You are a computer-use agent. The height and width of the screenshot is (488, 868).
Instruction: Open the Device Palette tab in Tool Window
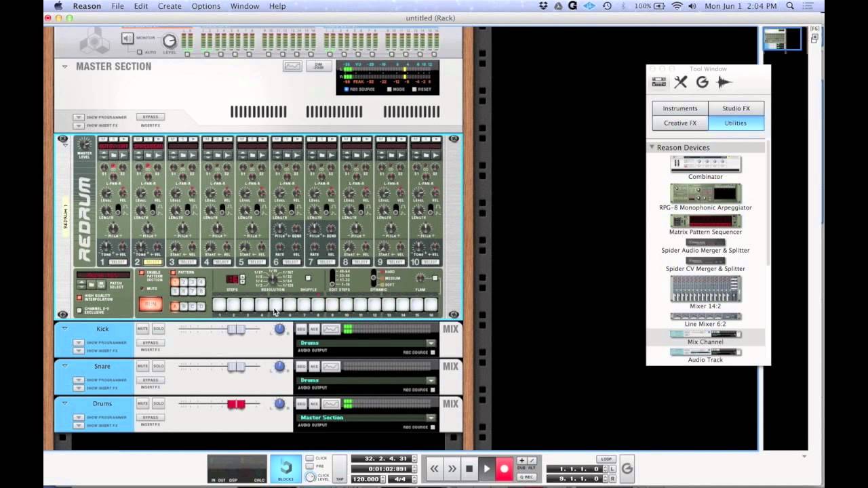click(658, 82)
